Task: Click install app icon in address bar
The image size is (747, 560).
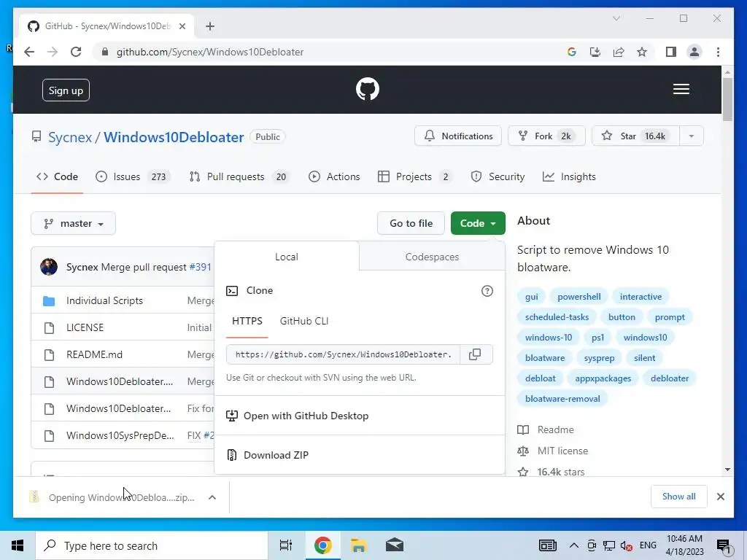Action: pos(595,52)
